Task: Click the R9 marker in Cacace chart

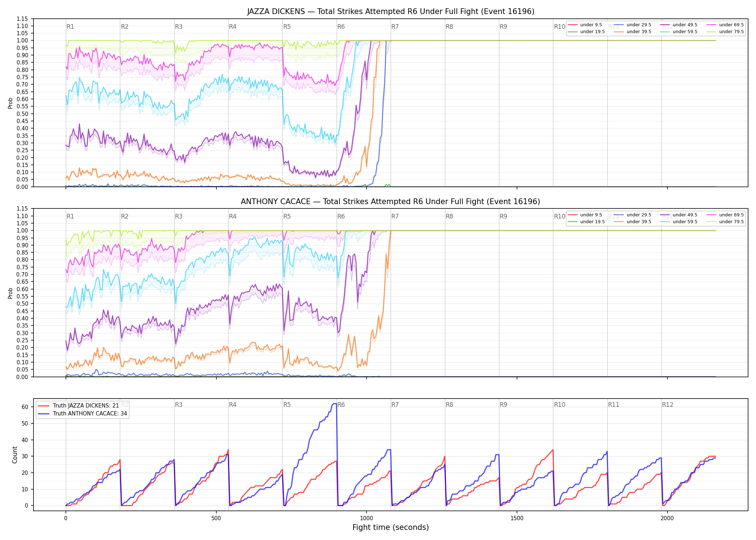Action: point(503,216)
